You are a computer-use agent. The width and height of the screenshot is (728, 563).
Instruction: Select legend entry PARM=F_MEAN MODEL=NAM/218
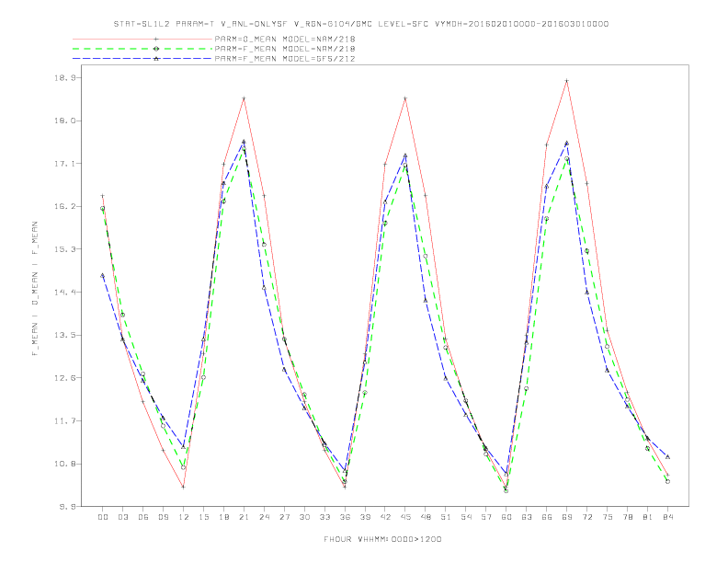point(285,49)
